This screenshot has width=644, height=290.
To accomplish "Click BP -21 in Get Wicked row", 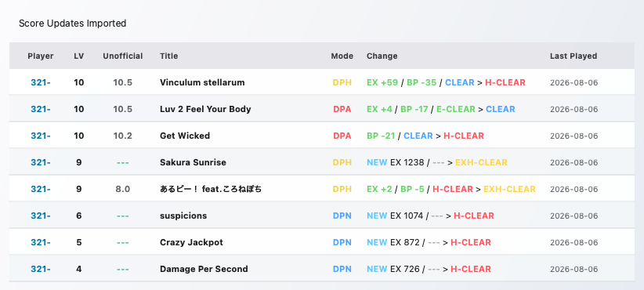I will point(381,136).
